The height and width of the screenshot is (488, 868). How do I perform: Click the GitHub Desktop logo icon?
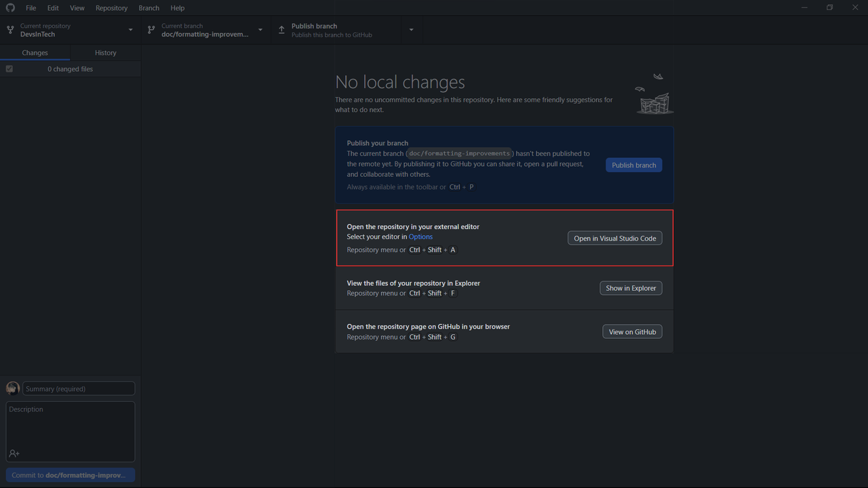click(x=10, y=8)
